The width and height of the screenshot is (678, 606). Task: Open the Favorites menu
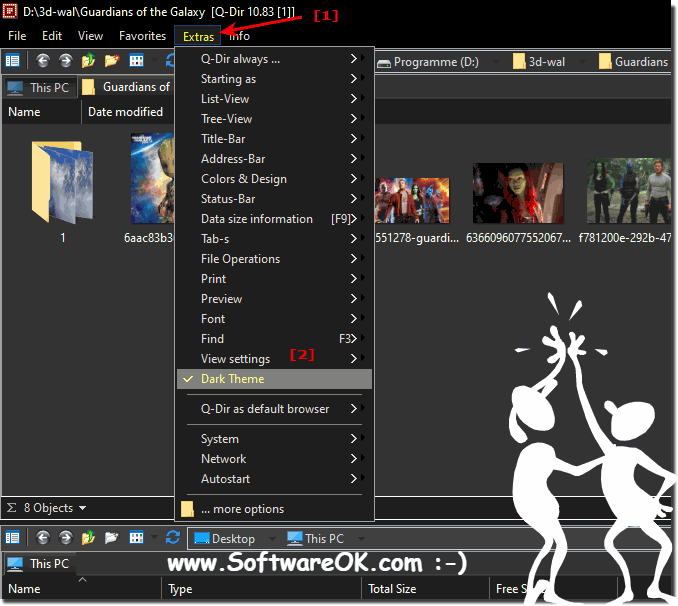click(142, 36)
